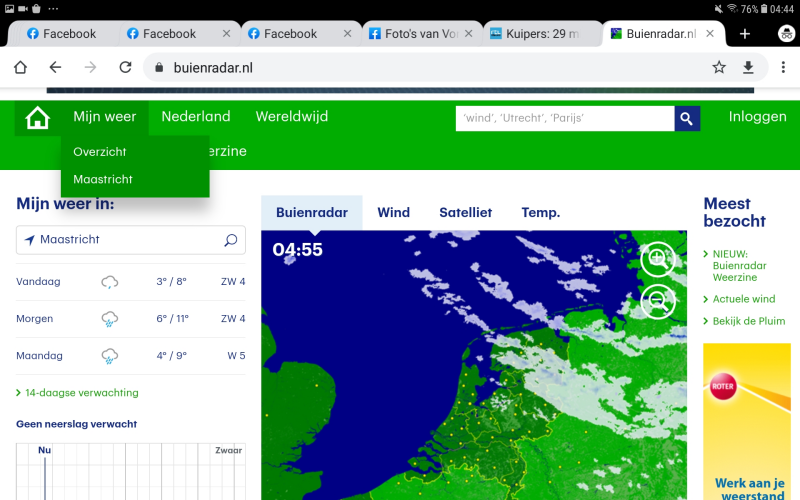
Task: Close the second Facebook tab
Action: point(227,34)
